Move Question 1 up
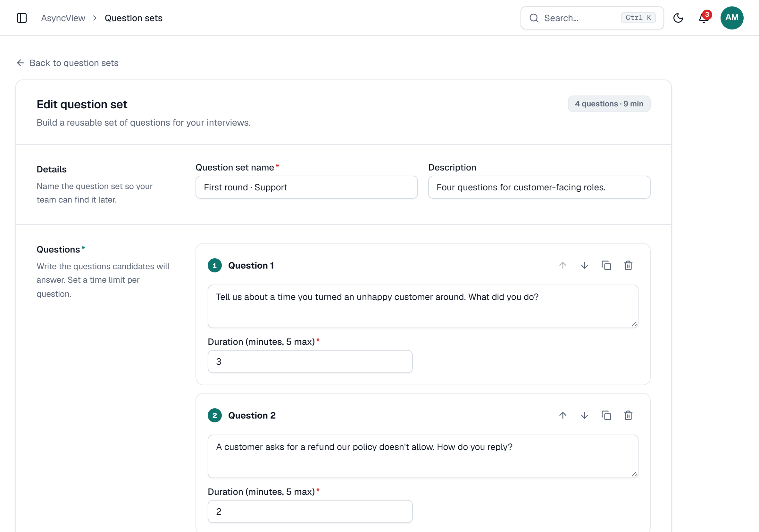The image size is (759, 532). [563, 265]
